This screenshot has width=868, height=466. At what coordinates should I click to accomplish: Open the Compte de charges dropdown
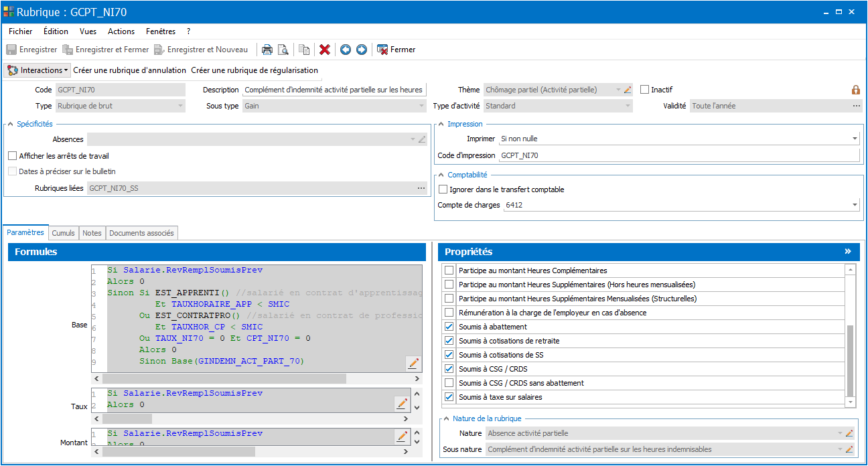pyautogui.click(x=855, y=205)
